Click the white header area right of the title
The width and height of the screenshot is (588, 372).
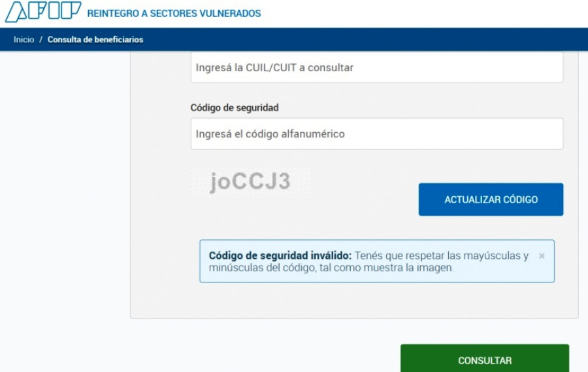click(x=424, y=14)
